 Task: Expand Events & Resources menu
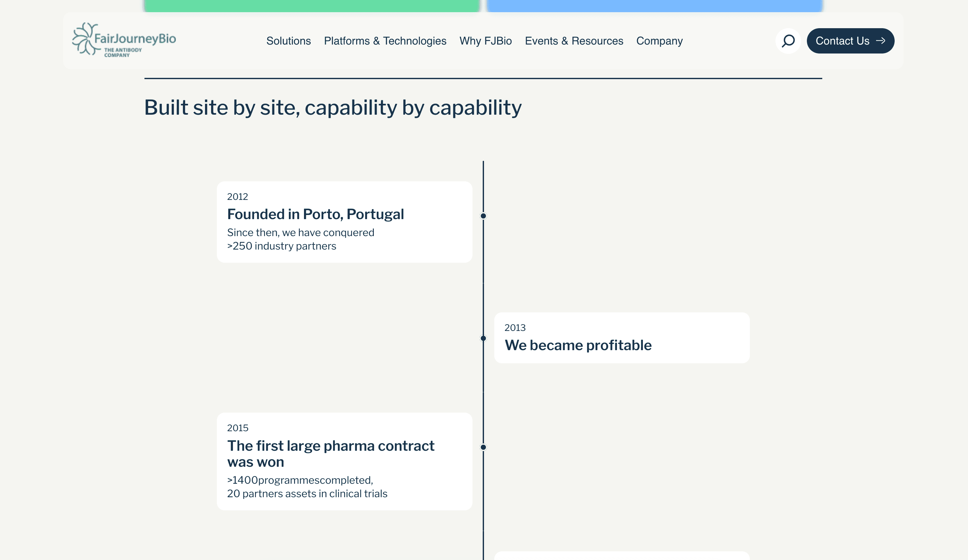point(574,41)
